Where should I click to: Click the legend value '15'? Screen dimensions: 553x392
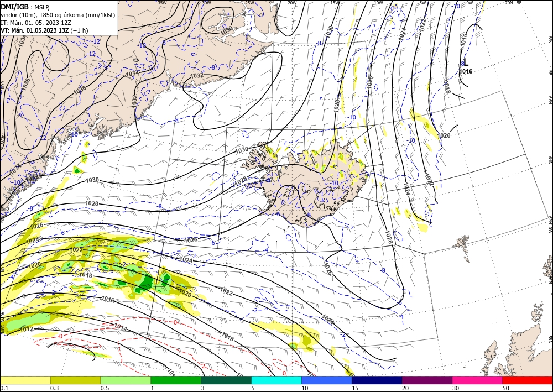pos(355,388)
